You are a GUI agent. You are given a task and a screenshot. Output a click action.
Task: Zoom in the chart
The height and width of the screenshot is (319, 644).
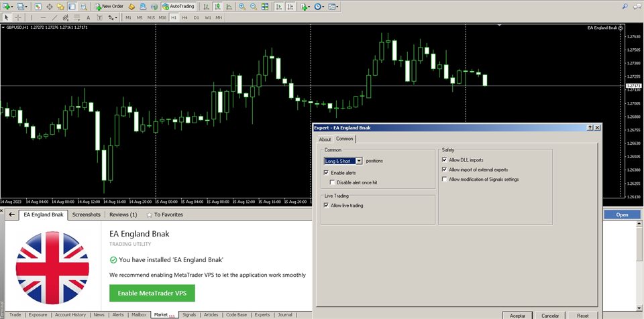pyautogui.click(x=242, y=7)
